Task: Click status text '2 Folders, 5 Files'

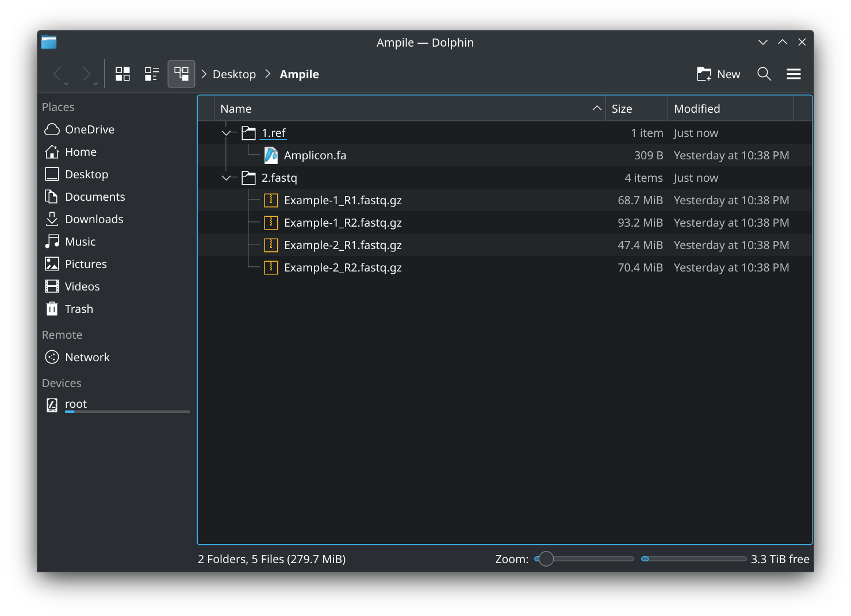Action: click(271, 559)
